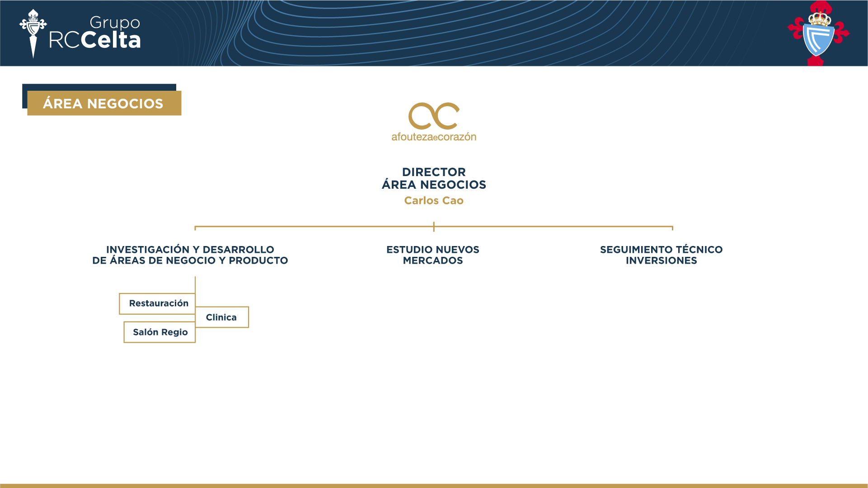Select the ÁREA NEGOCIOS title banner
Screen dimensions: 868x488
coord(104,103)
